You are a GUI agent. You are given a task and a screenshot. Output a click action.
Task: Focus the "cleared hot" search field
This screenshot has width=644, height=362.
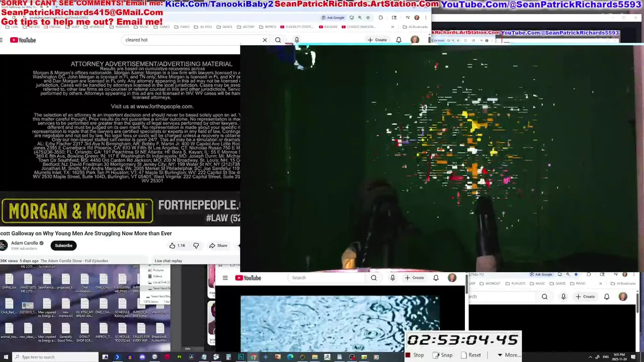pos(191,40)
